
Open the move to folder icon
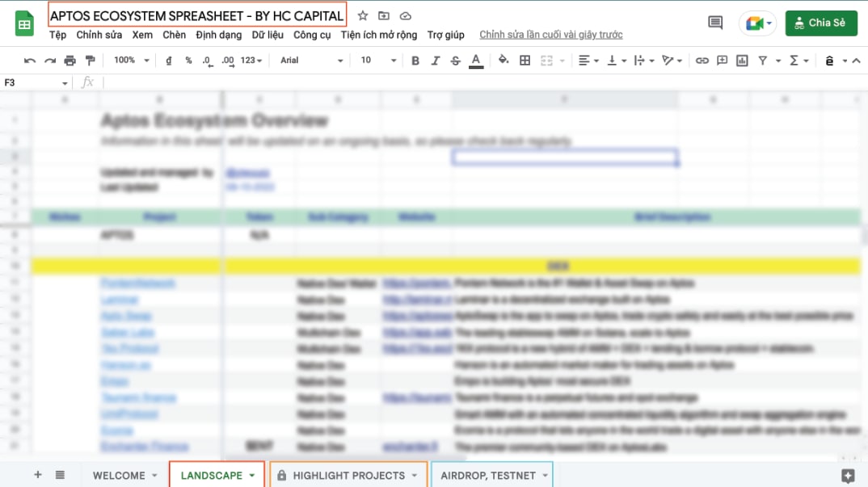(x=384, y=15)
